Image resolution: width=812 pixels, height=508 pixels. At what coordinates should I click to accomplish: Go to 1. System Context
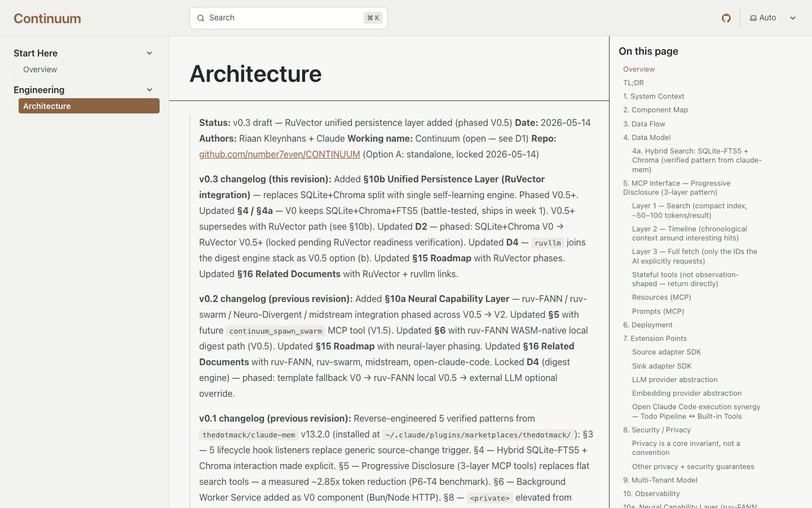coord(654,97)
